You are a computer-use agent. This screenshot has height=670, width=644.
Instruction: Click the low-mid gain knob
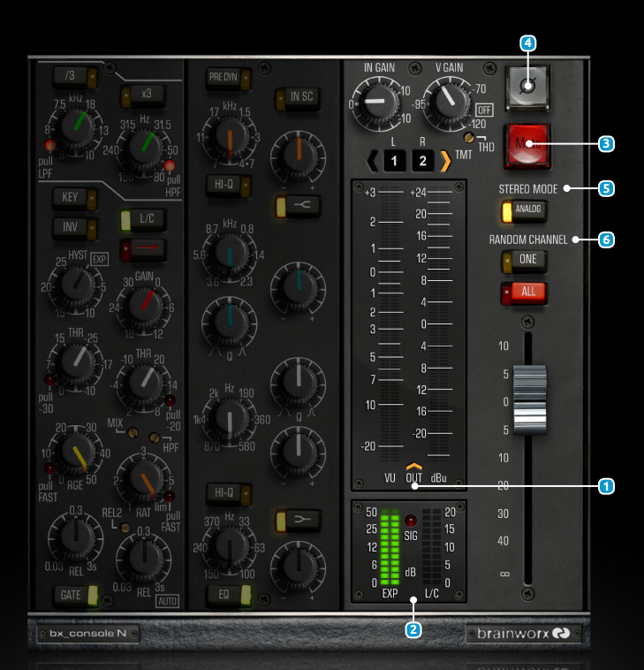pyautogui.click(x=298, y=452)
